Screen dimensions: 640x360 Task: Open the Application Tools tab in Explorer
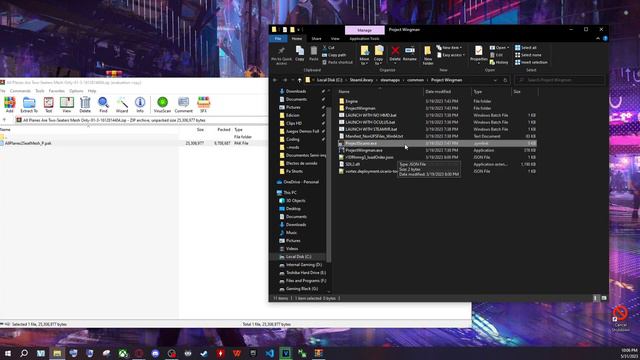pyautogui.click(x=364, y=38)
